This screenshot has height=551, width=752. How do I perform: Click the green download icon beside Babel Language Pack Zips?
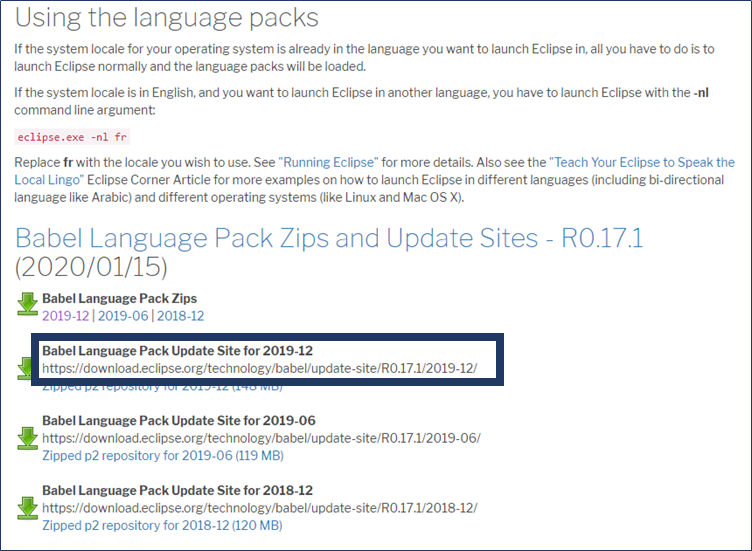(x=27, y=304)
